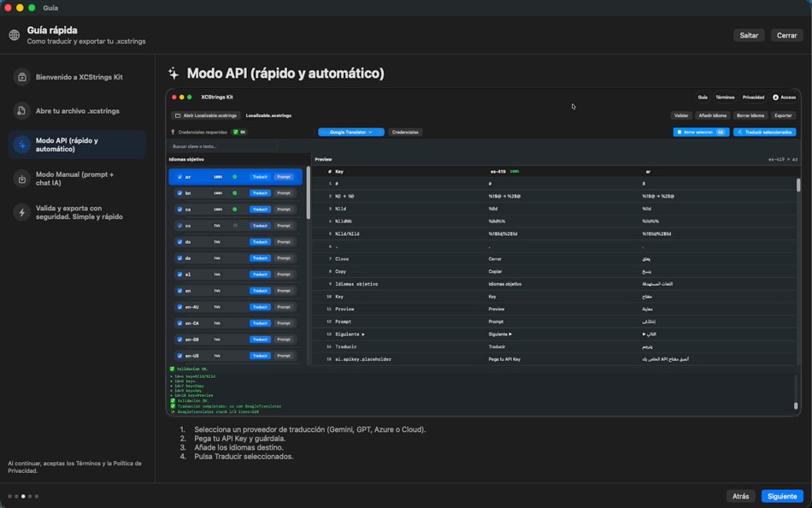Go to Valida y exporta con seguridad step
The height and width of the screenshot is (508, 812).
click(x=77, y=213)
